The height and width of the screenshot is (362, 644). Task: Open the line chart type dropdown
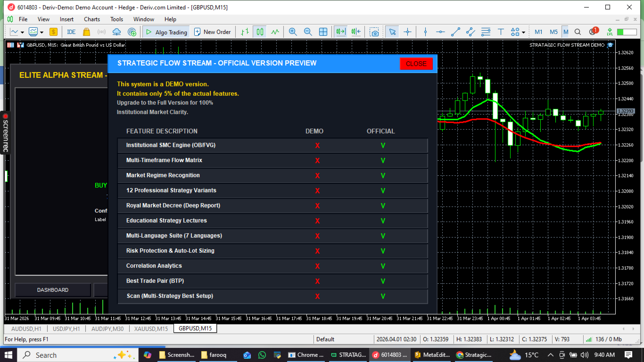17,32
